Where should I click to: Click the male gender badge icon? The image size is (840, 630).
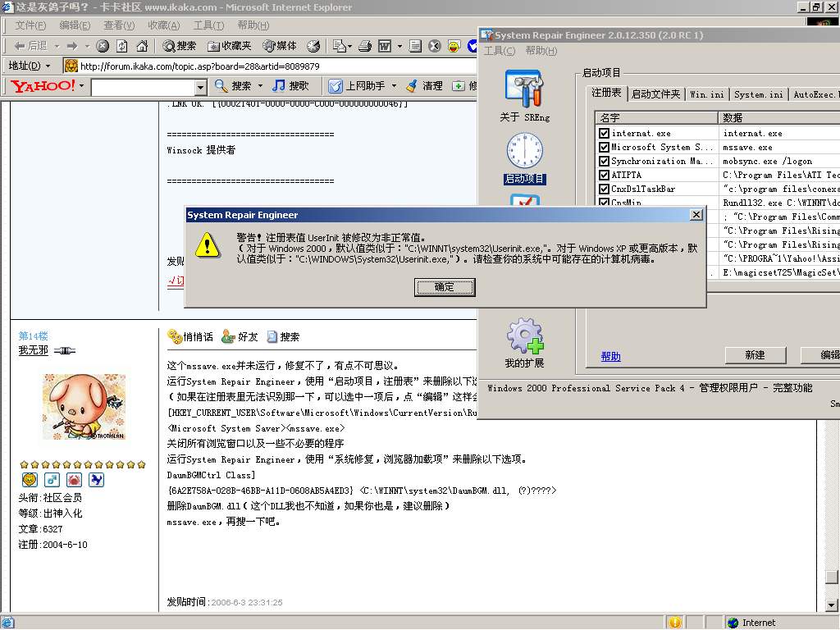click(52, 479)
